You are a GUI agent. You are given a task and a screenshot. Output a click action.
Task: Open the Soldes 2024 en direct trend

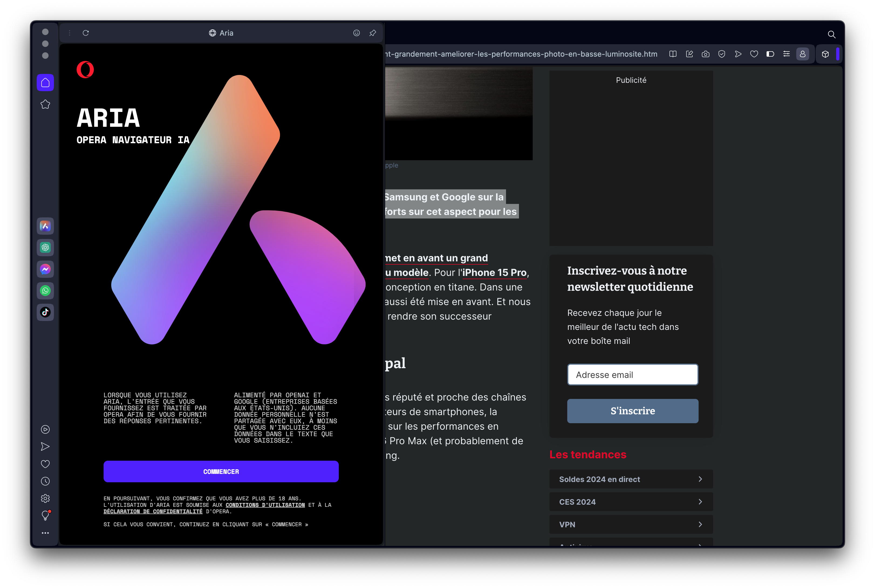coord(631,479)
